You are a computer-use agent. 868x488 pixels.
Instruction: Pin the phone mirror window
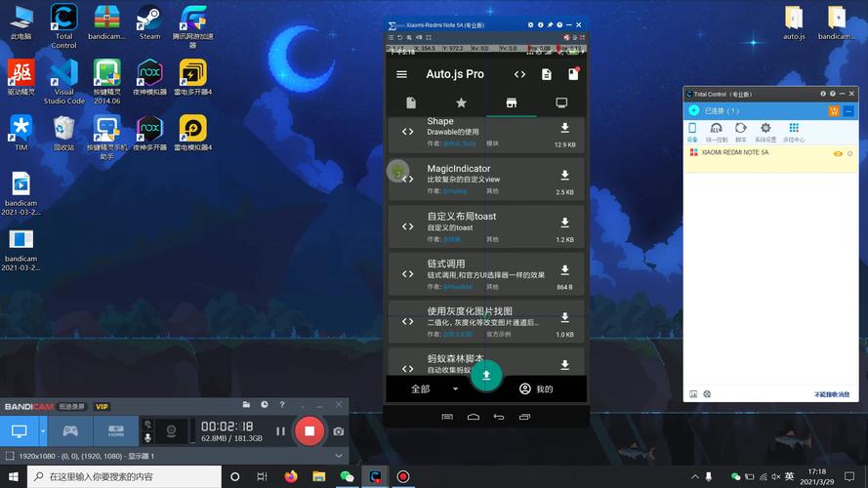(x=550, y=25)
